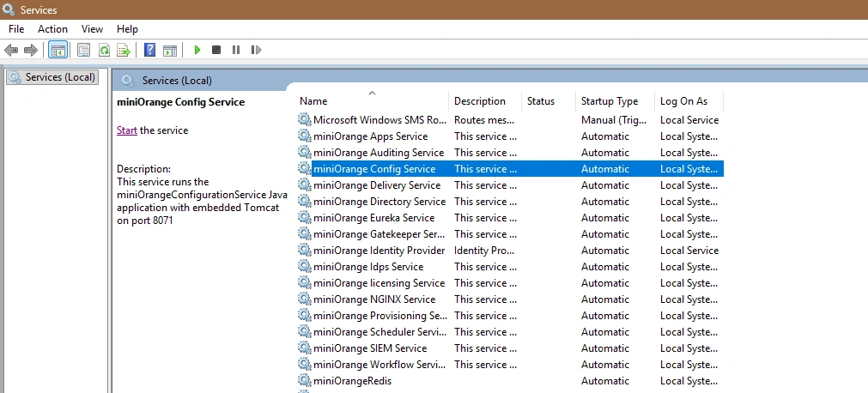The height and width of the screenshot is (393, 868).
Task: Sort by the Status column header
Action: [x=549, y=100]
